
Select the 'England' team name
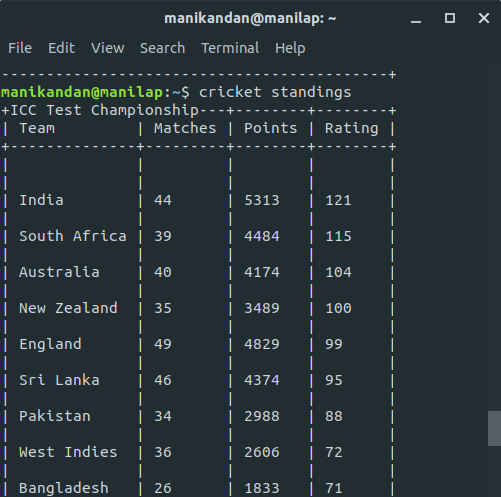pyautogui.click(x=50, y=345)
